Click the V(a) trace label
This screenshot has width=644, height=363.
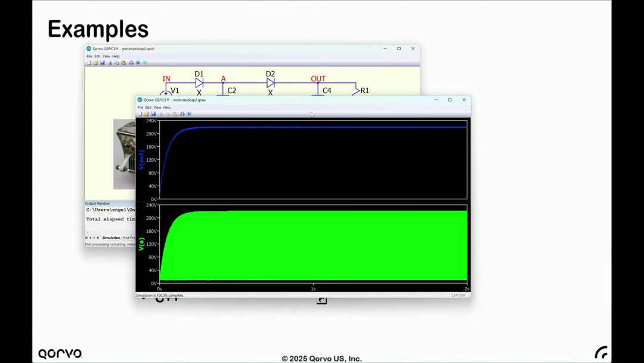[141, 244]
